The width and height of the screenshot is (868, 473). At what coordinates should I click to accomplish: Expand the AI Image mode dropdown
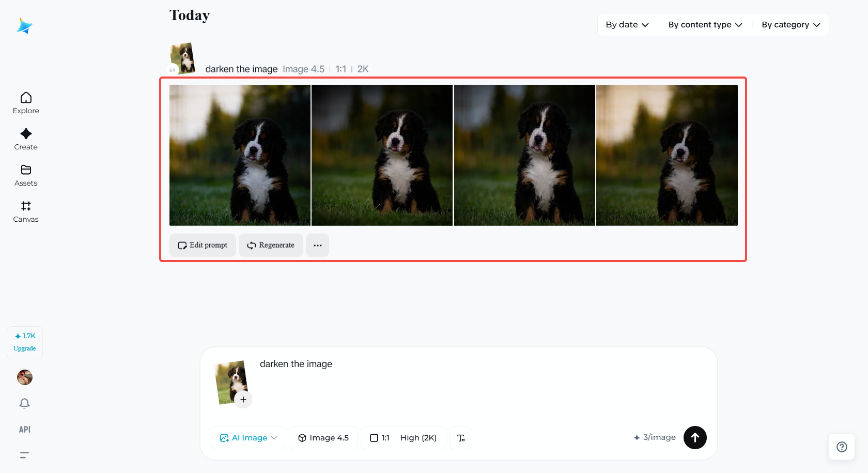248,437
